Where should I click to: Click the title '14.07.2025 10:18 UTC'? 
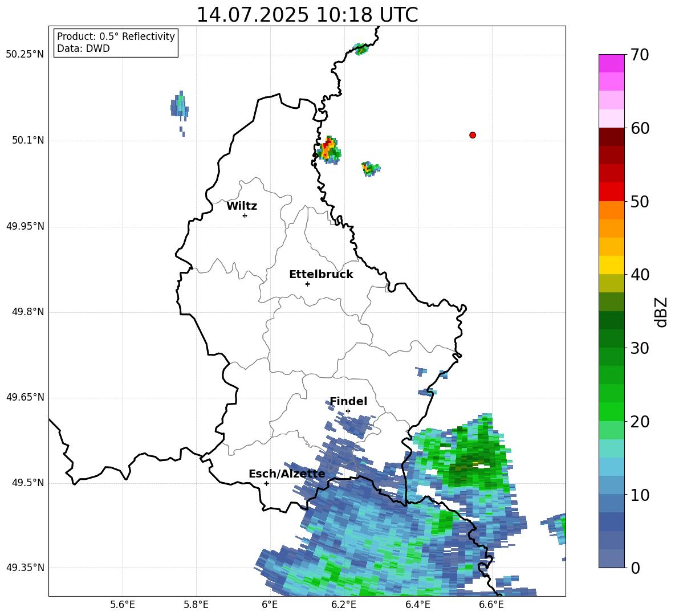[307, 15]
